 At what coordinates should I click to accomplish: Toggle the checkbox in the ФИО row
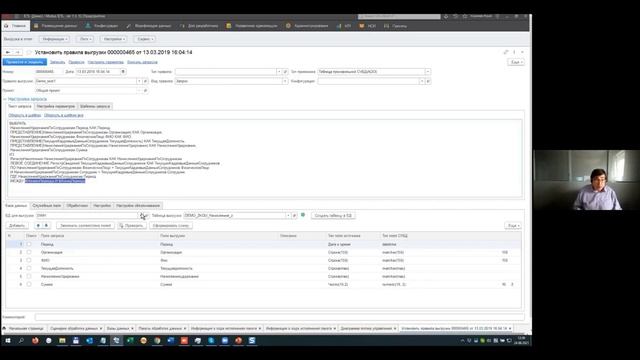(29, 260)
